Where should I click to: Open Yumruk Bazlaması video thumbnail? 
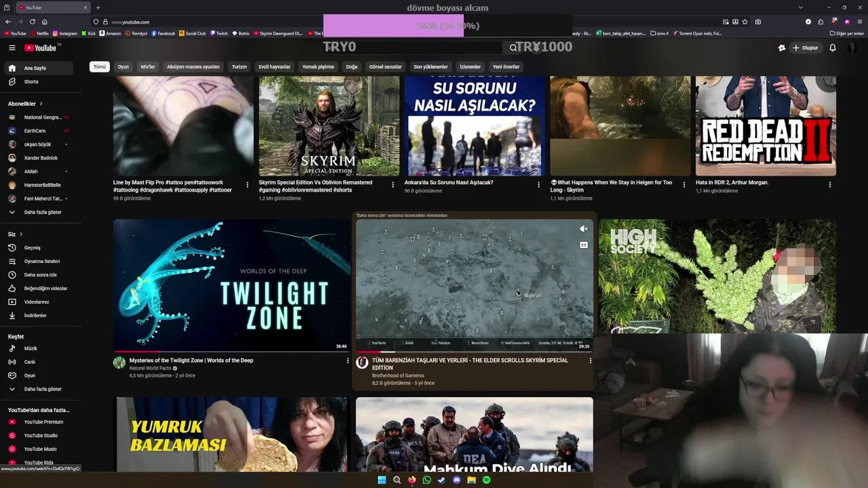coord(232,434)
